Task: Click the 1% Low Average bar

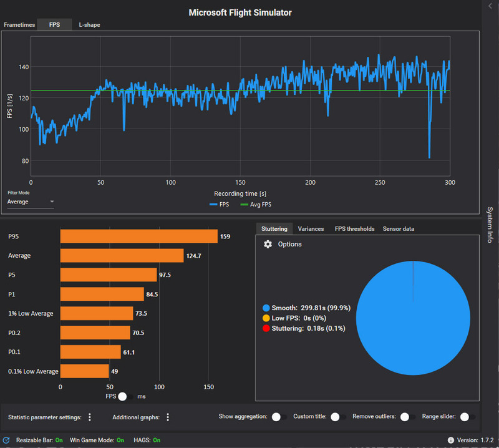Action: tap(97, 313)
